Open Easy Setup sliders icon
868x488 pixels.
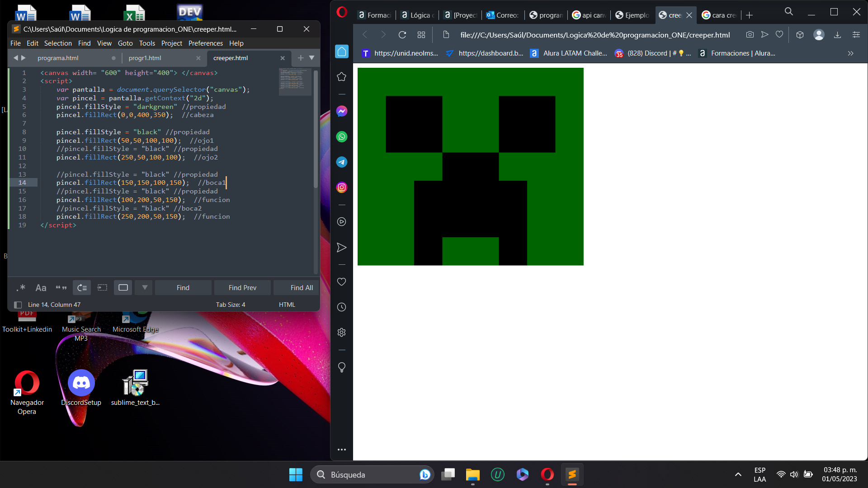(856, 35)
